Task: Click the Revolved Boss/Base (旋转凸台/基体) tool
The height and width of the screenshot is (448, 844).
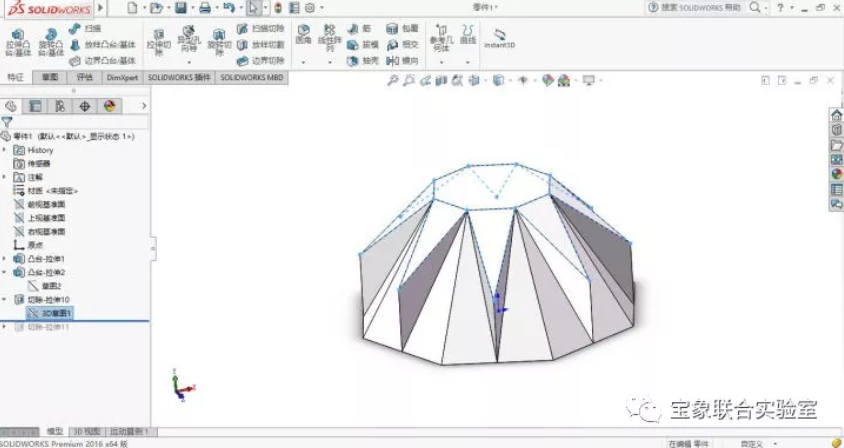Action: coord(51,43)
